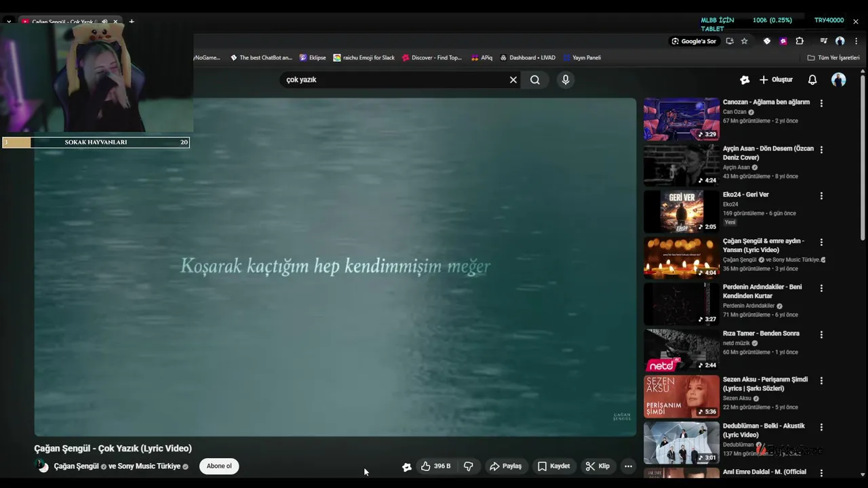Open options for Anıl Emre Daldal - M.
This screenshot has width=868, height=488.
(x=821, y=473)
